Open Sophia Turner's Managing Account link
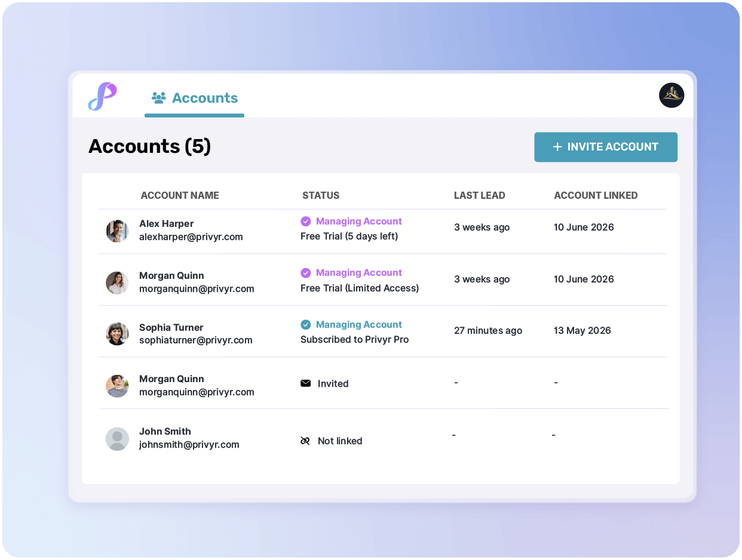 click(358, 325)
